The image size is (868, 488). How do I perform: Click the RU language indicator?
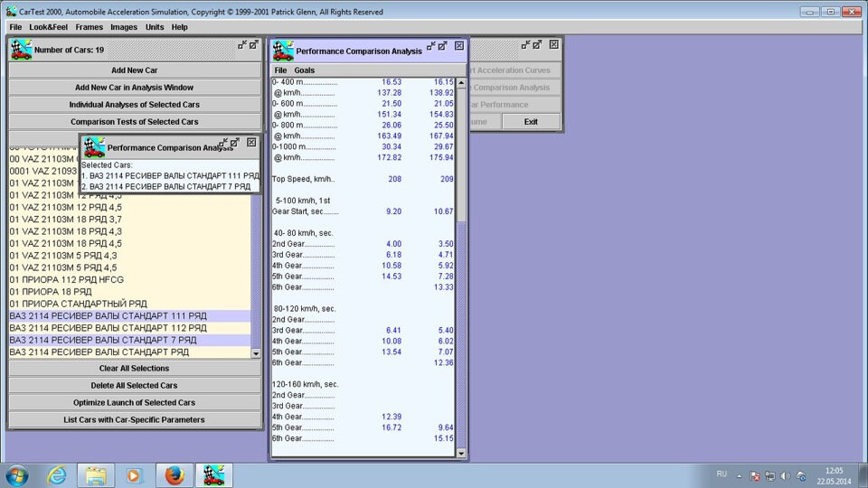(x=722, y=474)
